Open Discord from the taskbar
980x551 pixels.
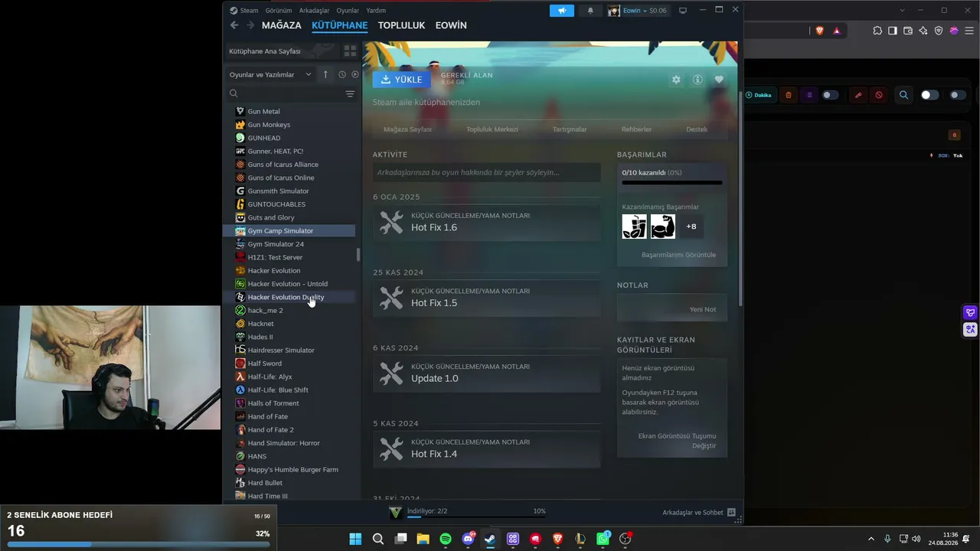pyautogui.click(x=468, y=539)
